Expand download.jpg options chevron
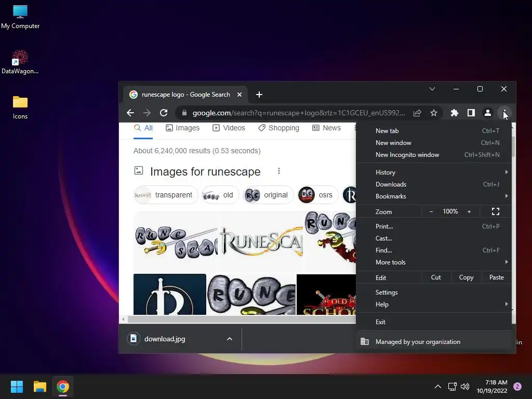 tap(230, 339)
